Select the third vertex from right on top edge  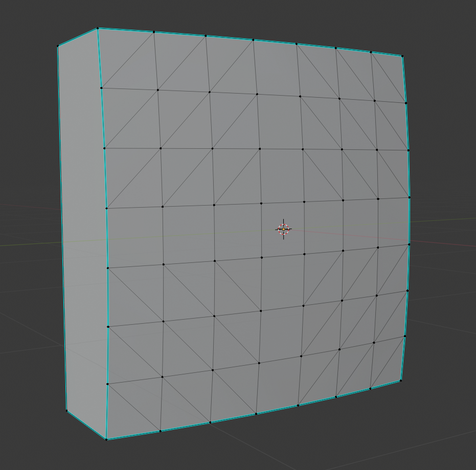tap(336, 48)
